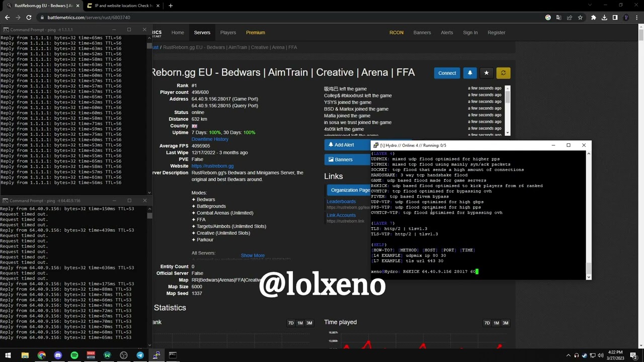
Task: Open Windows Start menu
Action: pyautogui.click(x=8, y=355)
